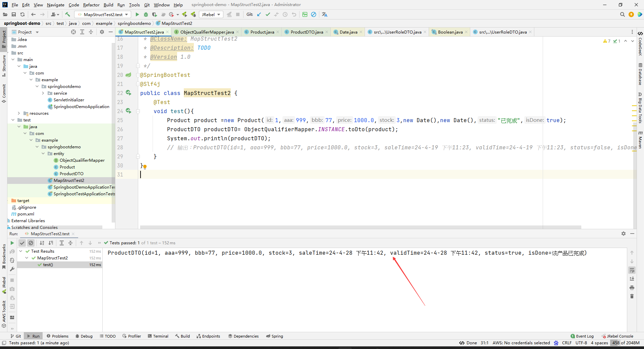Image resolution: width=644 pixels, height=349 pixels.
Task: Toggle show passed tests in the test runner
Action: (22, 243)
